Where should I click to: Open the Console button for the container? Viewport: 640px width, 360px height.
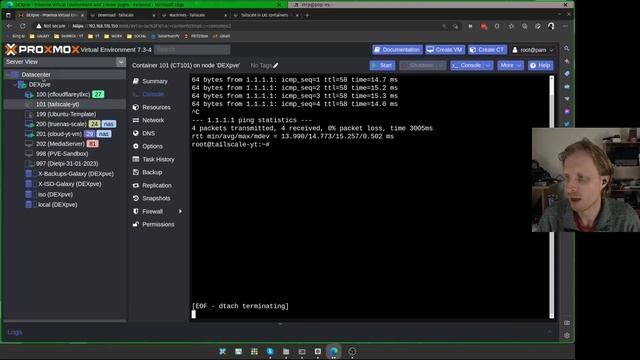tap(467, 65)
